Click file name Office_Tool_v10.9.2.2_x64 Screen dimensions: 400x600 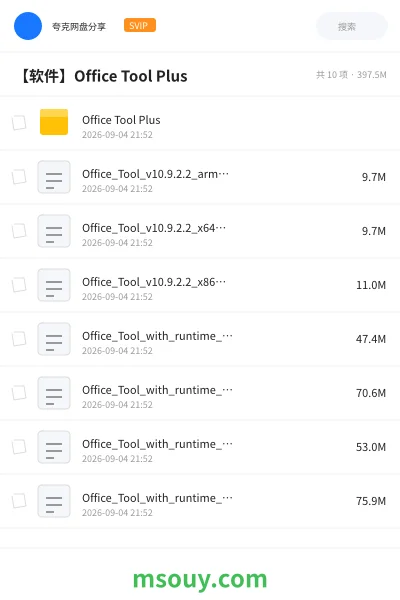point(154,228)
